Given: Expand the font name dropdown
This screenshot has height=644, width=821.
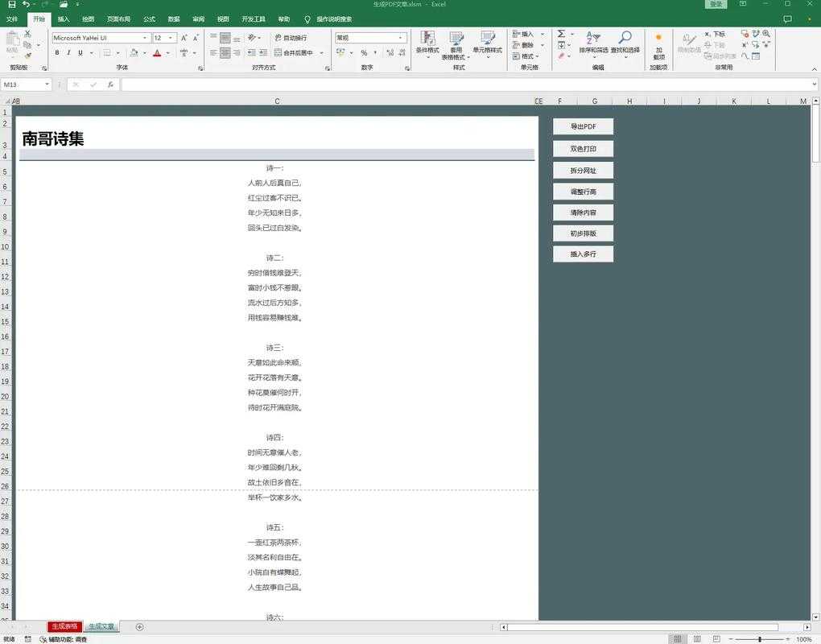Looking at the screenshot, I should click(x=145, y=38).
